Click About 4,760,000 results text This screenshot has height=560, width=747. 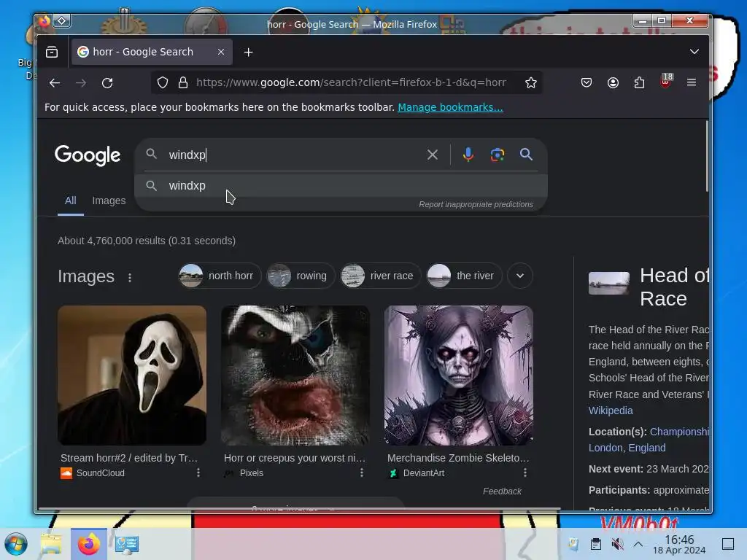point(147,241)
